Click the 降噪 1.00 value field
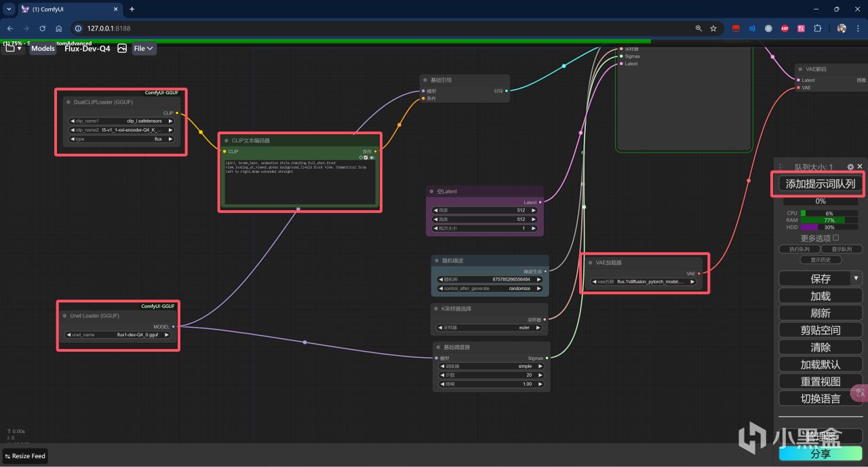The width and height of the screenshot is (868, 467). (x=491, y=384)
